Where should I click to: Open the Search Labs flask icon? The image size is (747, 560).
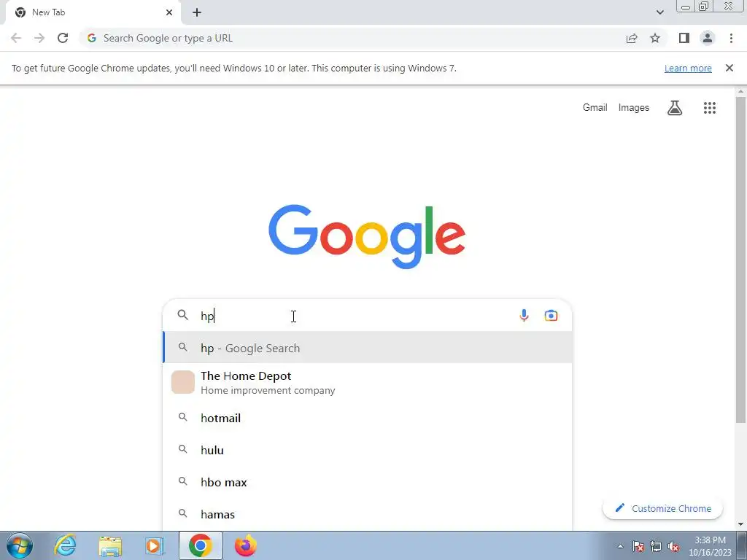pyautogui.click(x=675, y=108)
